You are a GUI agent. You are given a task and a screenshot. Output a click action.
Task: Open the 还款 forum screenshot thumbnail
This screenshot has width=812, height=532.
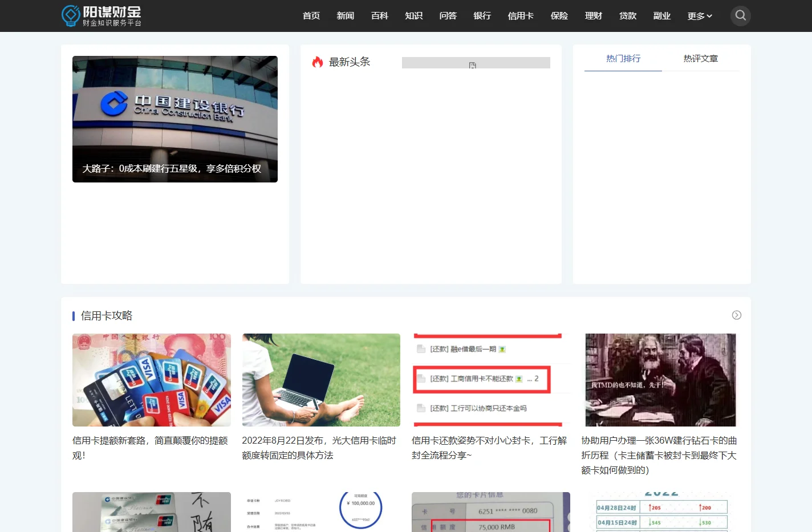tap(491, 380)
